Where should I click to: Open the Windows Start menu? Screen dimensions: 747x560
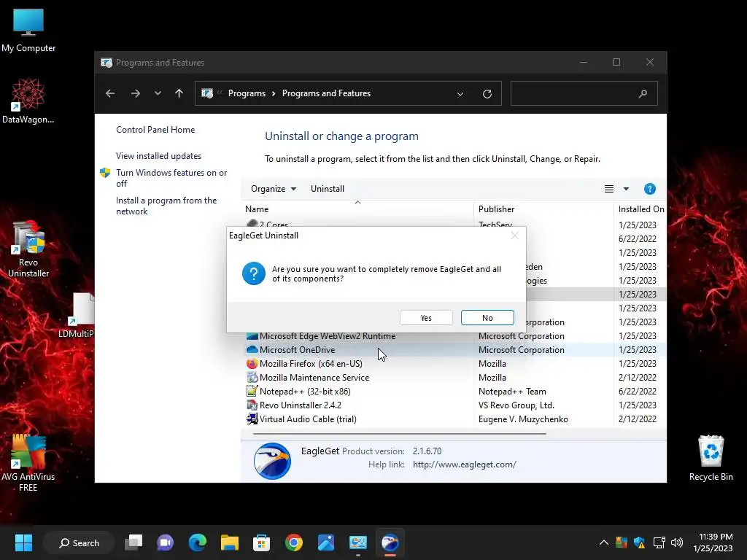pyautogui.click(x=23, y=542)
